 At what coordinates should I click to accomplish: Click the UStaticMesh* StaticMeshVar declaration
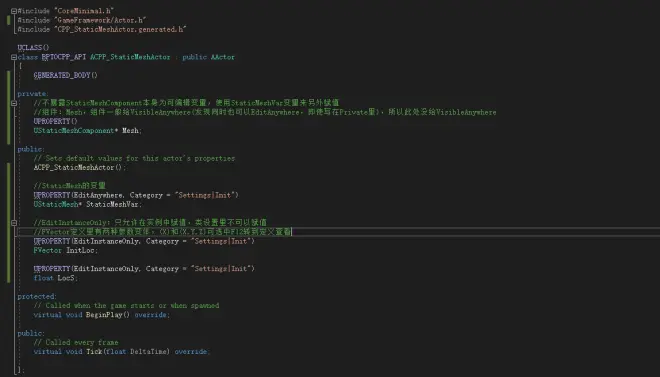tap(88, 204)
